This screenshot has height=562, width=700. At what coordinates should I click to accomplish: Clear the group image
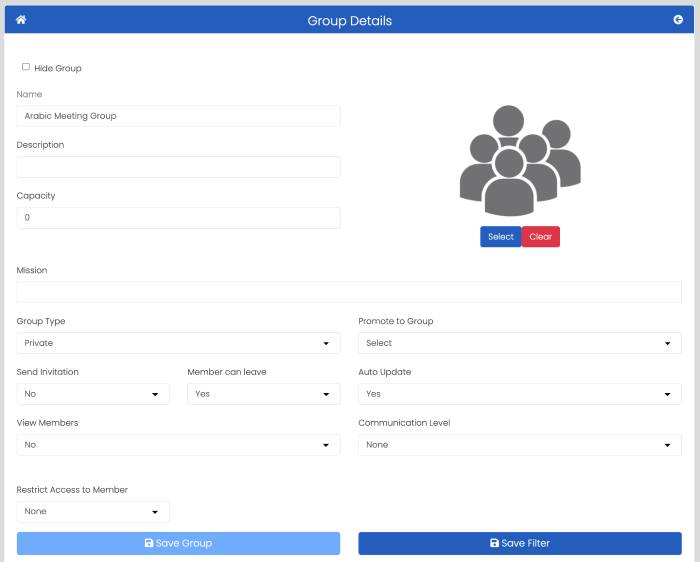coord(541,237)
